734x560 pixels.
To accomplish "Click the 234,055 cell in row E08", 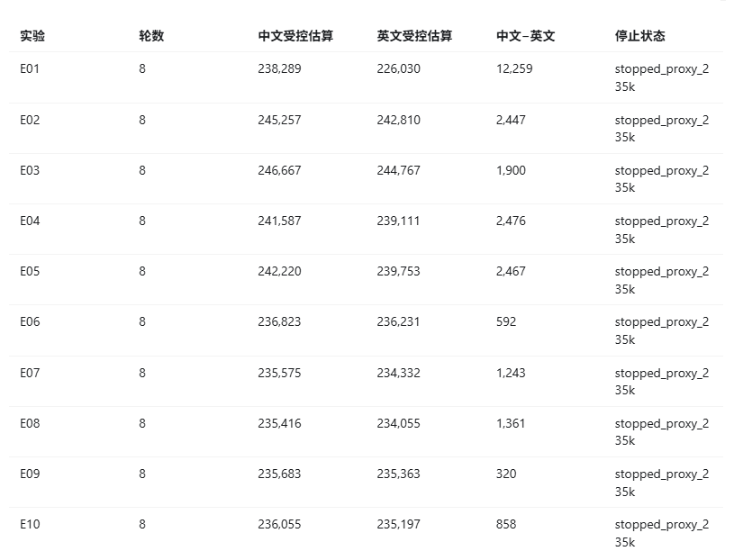I will click(x=398, y=423).
